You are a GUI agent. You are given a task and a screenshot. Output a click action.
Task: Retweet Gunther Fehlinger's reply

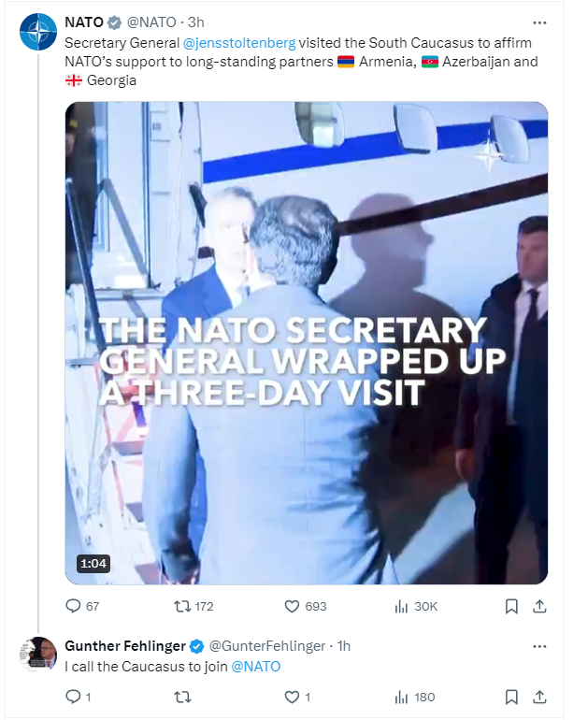click(182, 697)
